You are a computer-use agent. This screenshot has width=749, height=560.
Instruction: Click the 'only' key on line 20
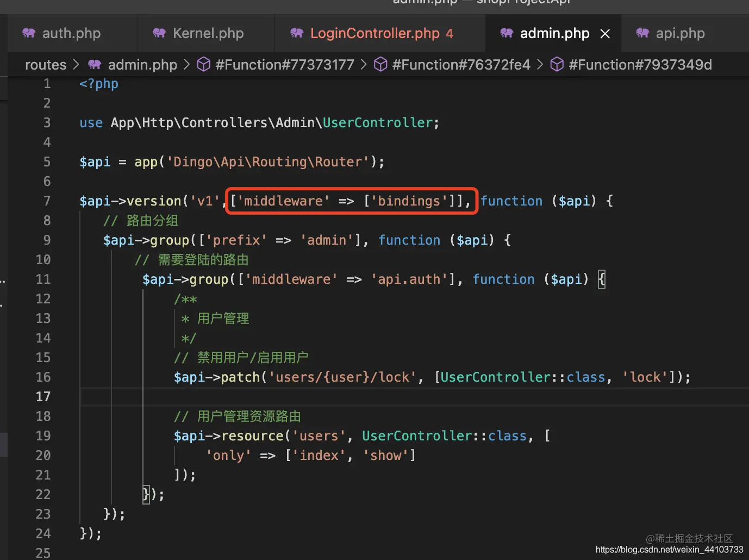(228, 456)
